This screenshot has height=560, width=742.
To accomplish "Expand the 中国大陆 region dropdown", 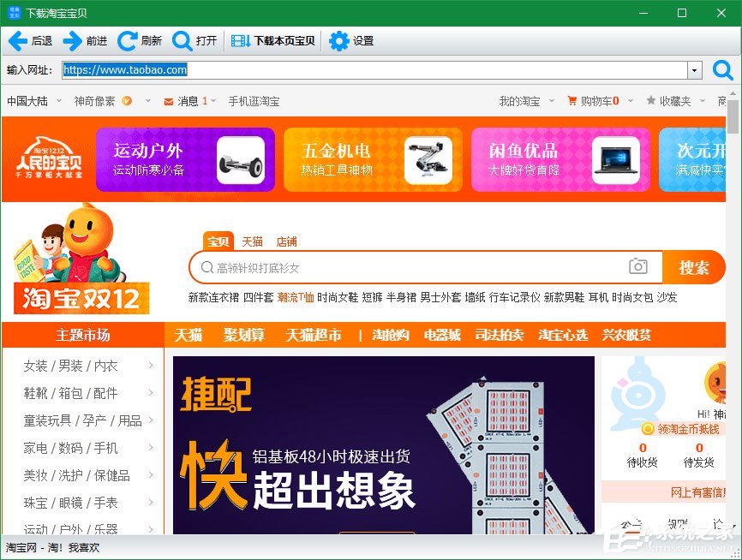I will point(59,101).
